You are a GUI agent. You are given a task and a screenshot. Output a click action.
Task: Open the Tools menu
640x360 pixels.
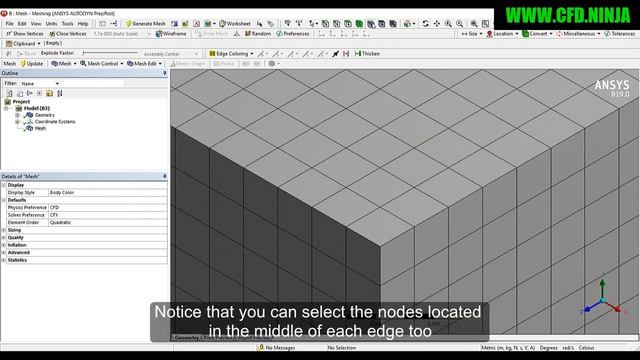67,24
